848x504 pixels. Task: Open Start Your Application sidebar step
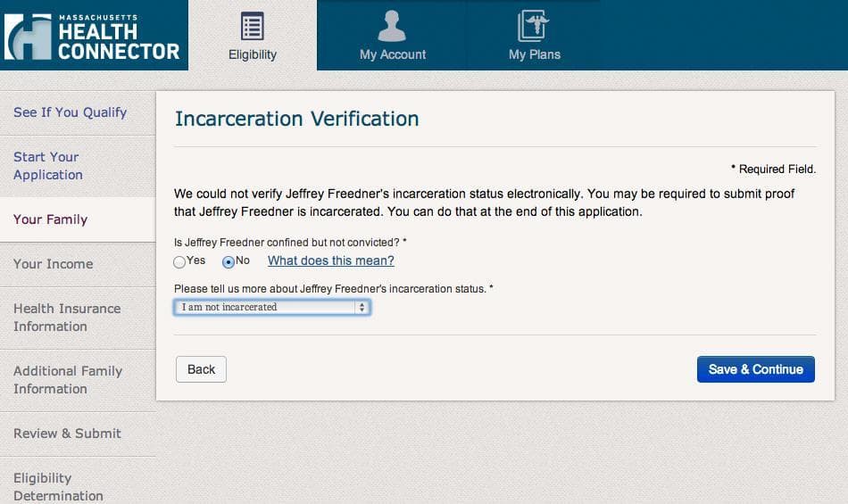click(47, 166)
